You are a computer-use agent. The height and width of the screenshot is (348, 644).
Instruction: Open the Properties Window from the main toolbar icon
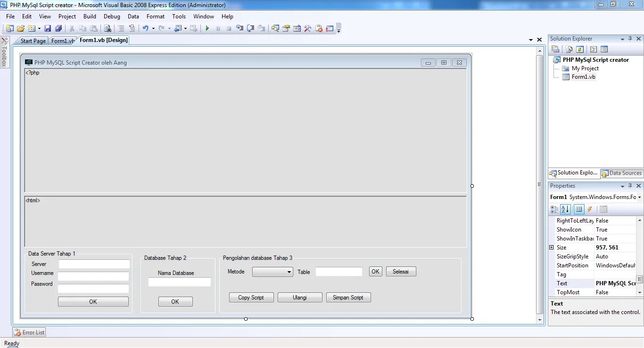(286, 29)
